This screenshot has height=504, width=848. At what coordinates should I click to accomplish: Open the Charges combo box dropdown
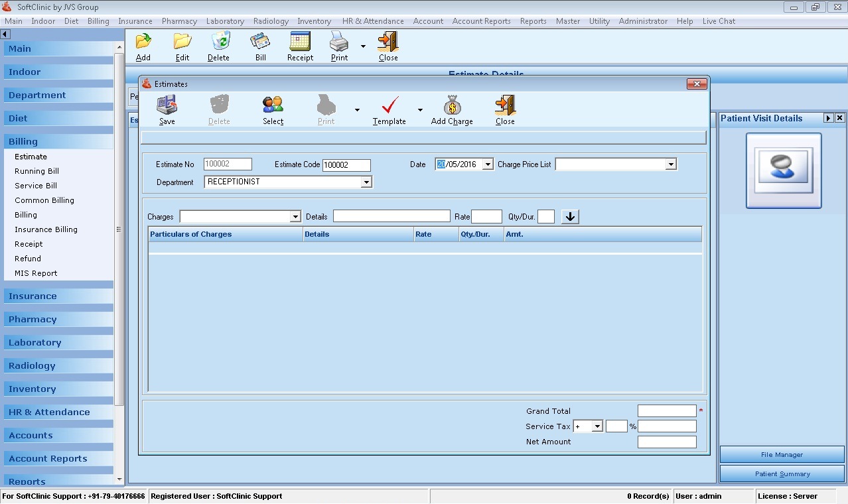296,216
